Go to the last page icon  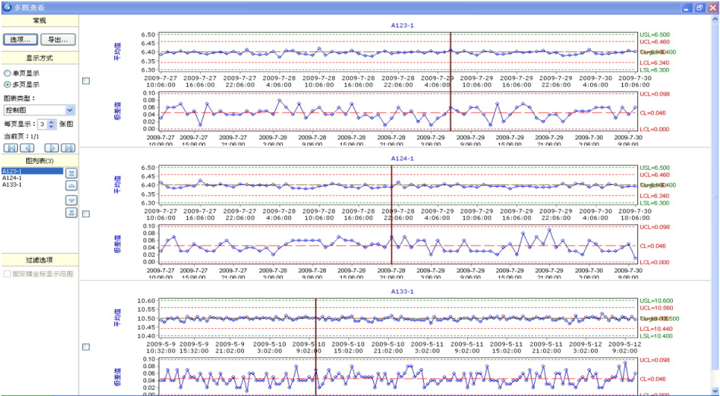68,148
